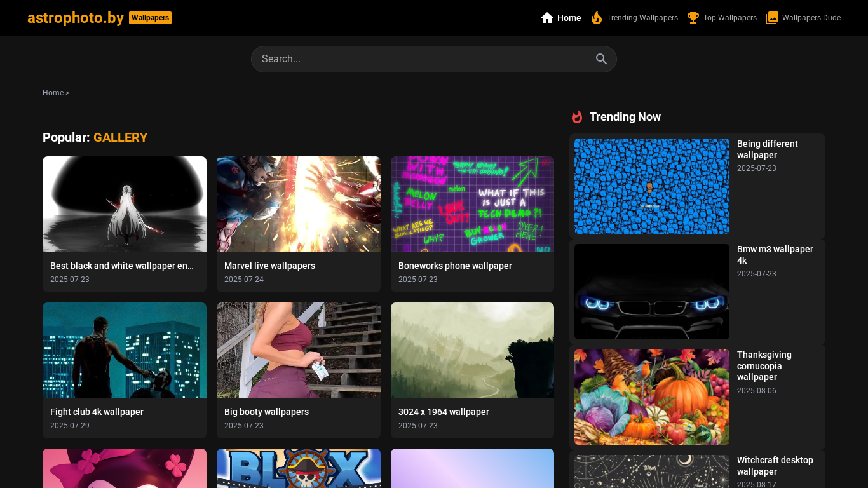Click the 'Popular: GALLERY' heading
The width and height of the screenshot is (868, 488).
tap(95, 137)
